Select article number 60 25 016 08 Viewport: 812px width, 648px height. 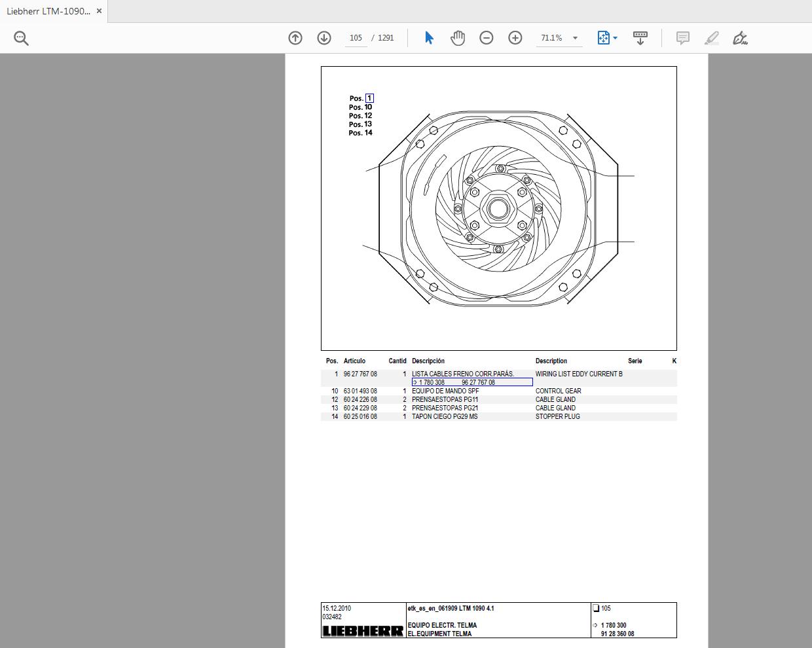click(x=360, y=416)
